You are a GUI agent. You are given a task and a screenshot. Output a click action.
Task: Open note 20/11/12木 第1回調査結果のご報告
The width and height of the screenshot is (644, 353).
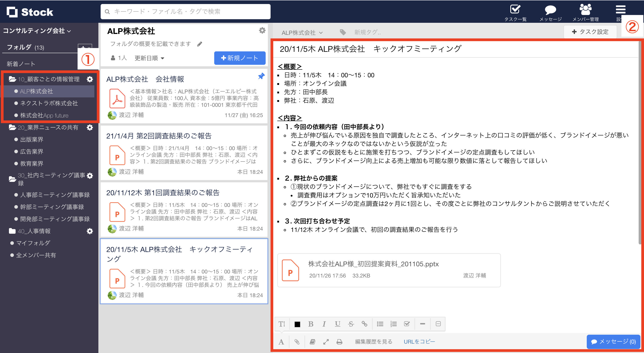(184, 210)
